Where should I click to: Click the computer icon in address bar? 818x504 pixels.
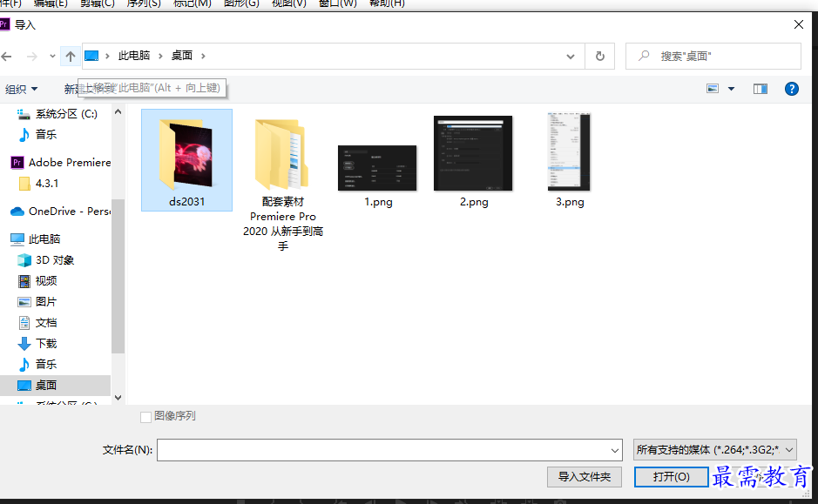click(91, 56)
